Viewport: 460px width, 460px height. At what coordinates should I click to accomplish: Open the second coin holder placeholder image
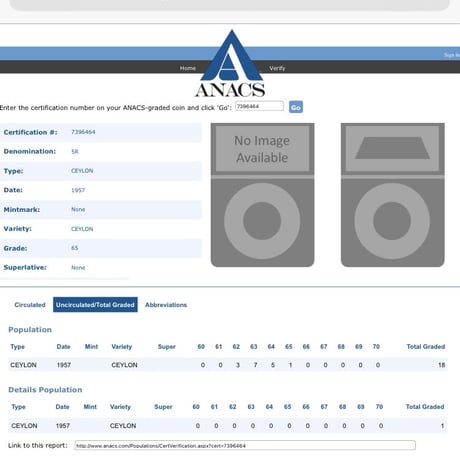click(x=393, y=195)
